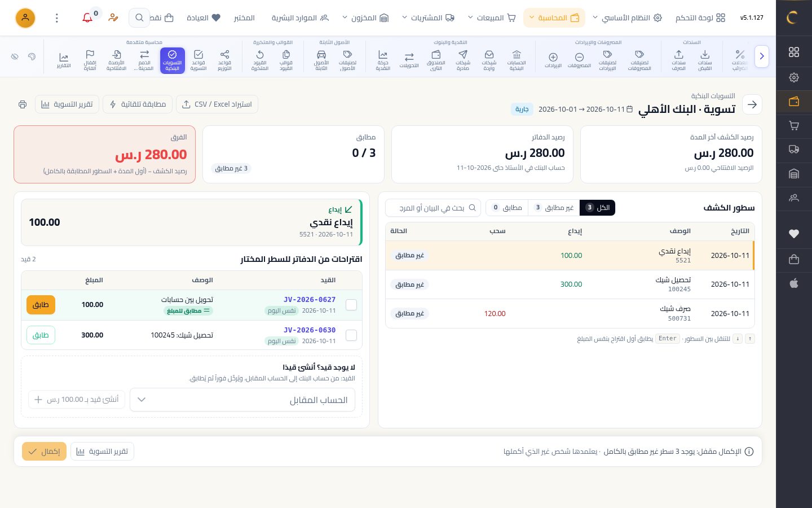Click orange طابق button for JV-2026-0627

(41, 305)
